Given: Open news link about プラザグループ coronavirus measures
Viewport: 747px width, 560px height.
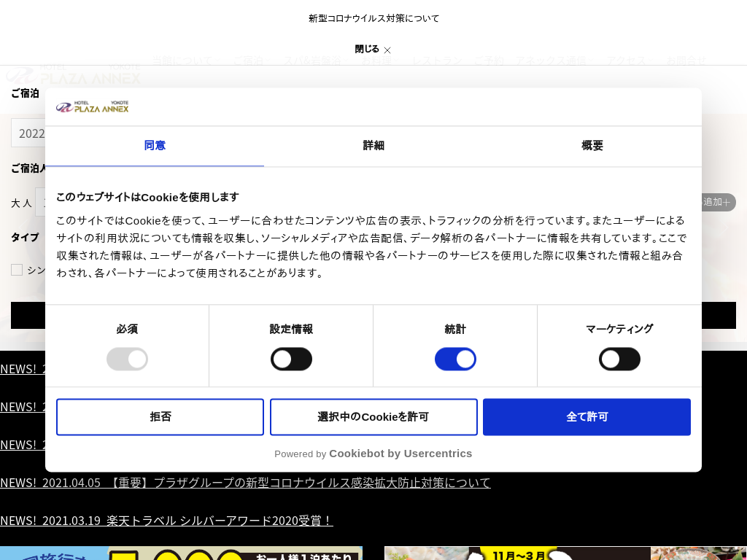Looking at the screenshot, I should 245,483.
